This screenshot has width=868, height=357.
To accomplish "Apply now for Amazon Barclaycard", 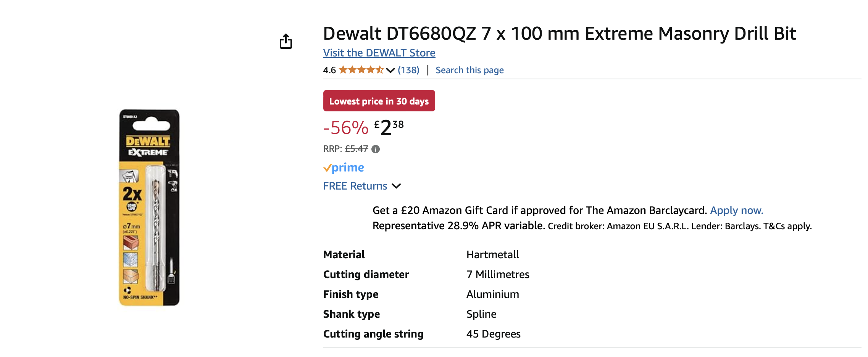I will pyautogui.click(x=736, y=211).
